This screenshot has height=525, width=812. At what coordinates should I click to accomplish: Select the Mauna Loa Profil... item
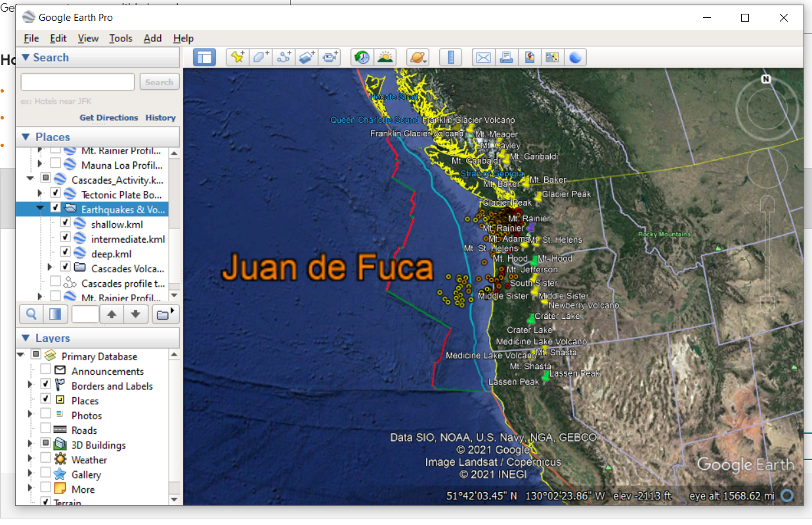(x=122, y=165)
